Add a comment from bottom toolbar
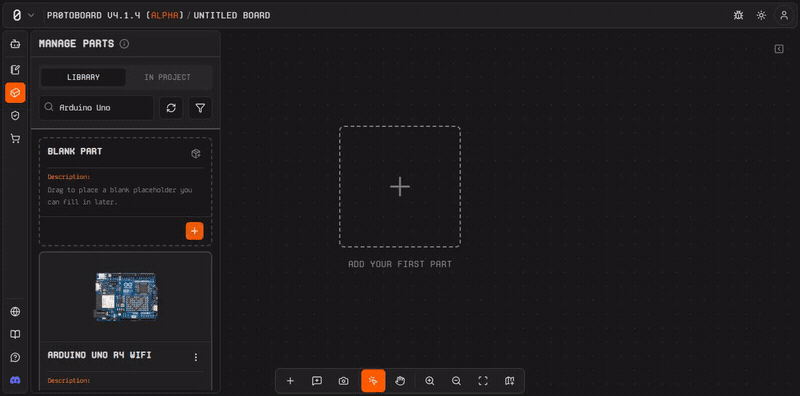 [x=317, y=381]
